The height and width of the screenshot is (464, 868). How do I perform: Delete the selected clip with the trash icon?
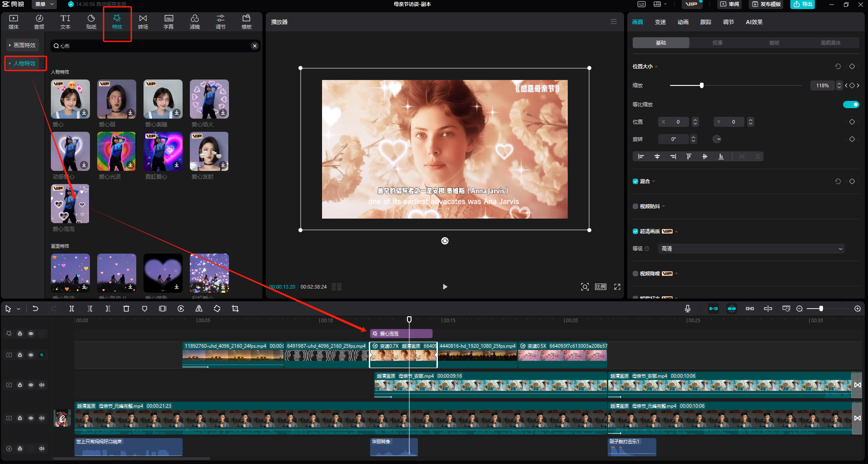[126, 309]
